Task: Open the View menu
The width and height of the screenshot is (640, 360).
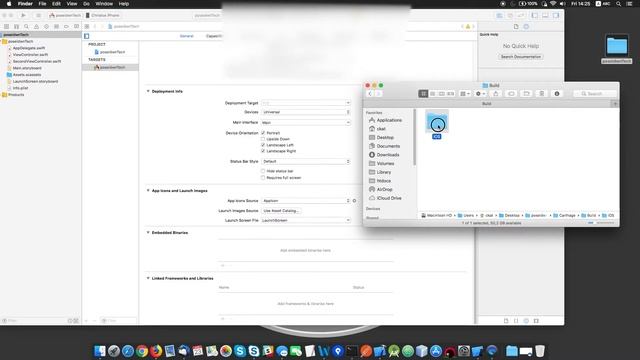Action: (71, 4)
